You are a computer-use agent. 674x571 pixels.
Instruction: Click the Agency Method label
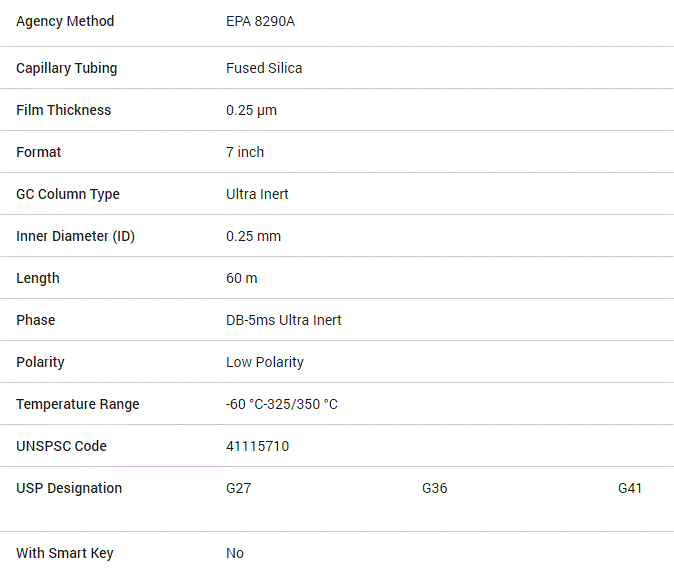pos(65,21)
